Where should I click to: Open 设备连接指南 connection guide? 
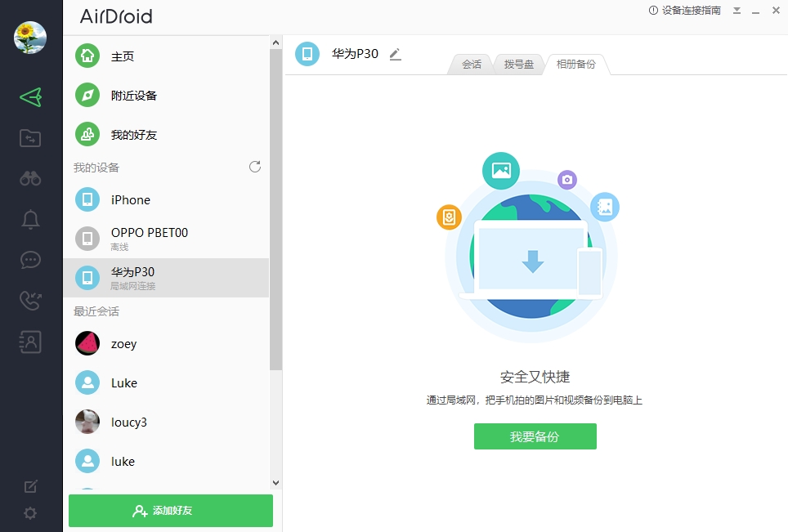coord(685,10)
